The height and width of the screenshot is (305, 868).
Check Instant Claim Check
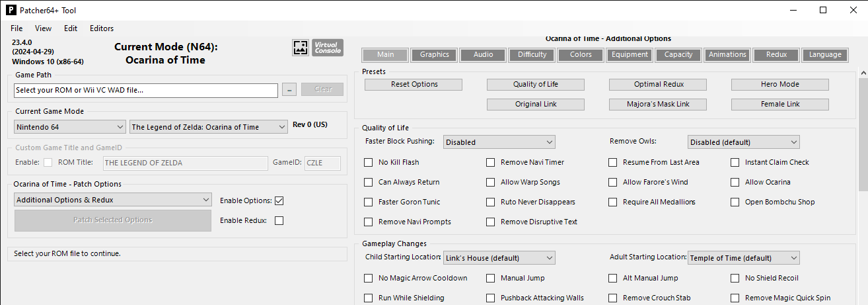click(x=735, y=162)
